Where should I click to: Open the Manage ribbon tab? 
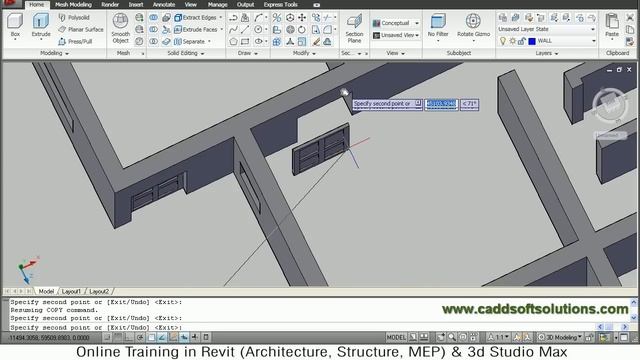218,4
